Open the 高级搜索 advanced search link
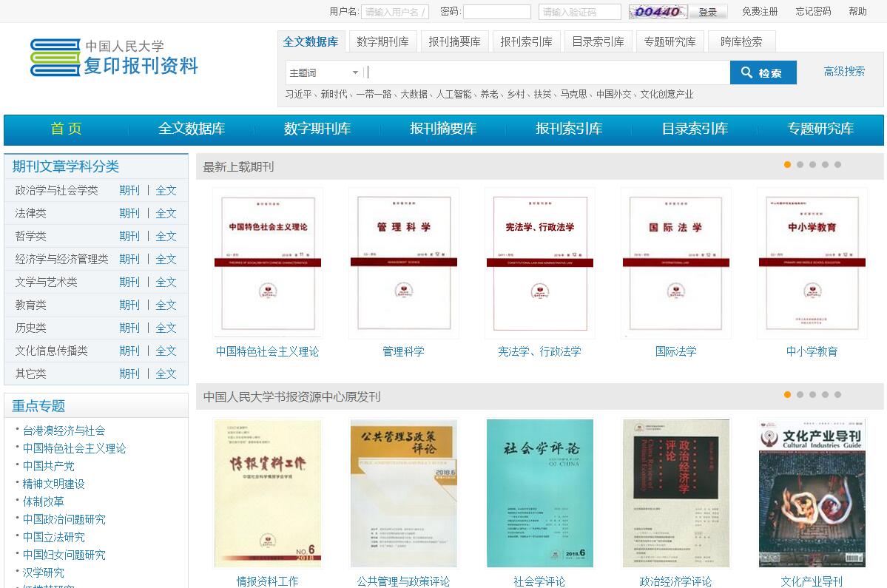Viewport: 887px width, 588px height. (844, 72)
